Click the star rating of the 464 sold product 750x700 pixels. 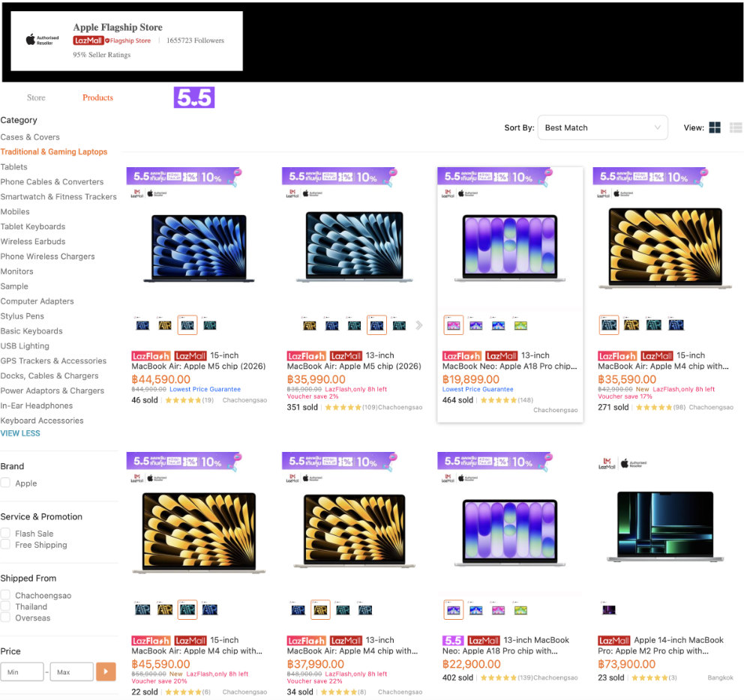point(499,400)
